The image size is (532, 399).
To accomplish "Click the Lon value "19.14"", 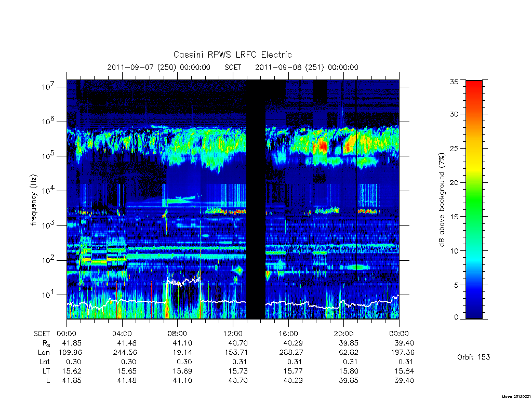I will click(182, 353).
